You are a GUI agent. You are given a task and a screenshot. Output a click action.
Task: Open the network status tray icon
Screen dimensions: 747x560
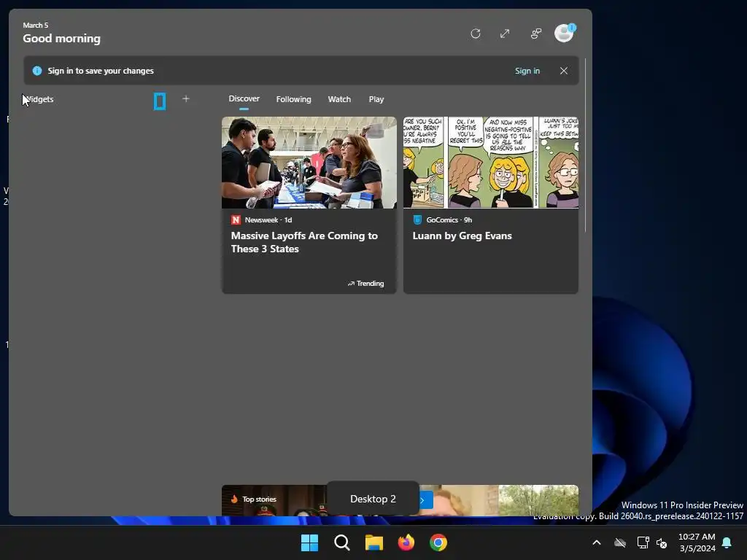(x=643, y=542)
